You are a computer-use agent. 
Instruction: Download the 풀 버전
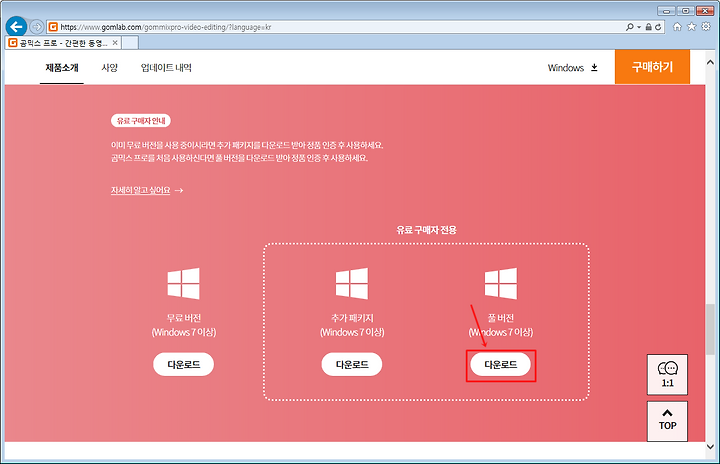point(501,364)
